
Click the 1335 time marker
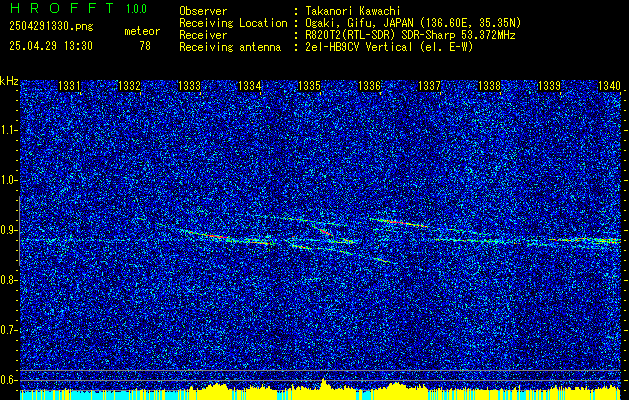coord(310,86)
